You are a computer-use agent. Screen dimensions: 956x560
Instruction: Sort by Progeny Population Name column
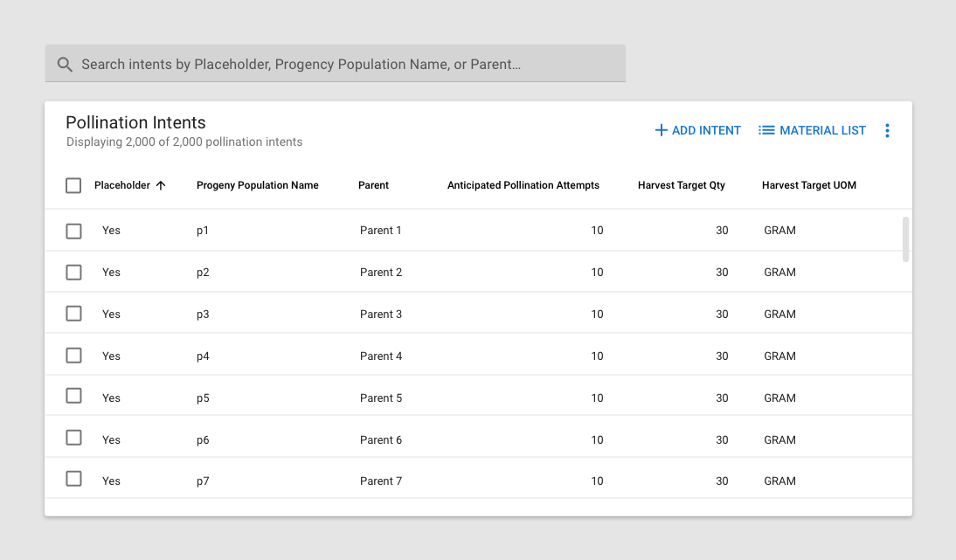257,185
